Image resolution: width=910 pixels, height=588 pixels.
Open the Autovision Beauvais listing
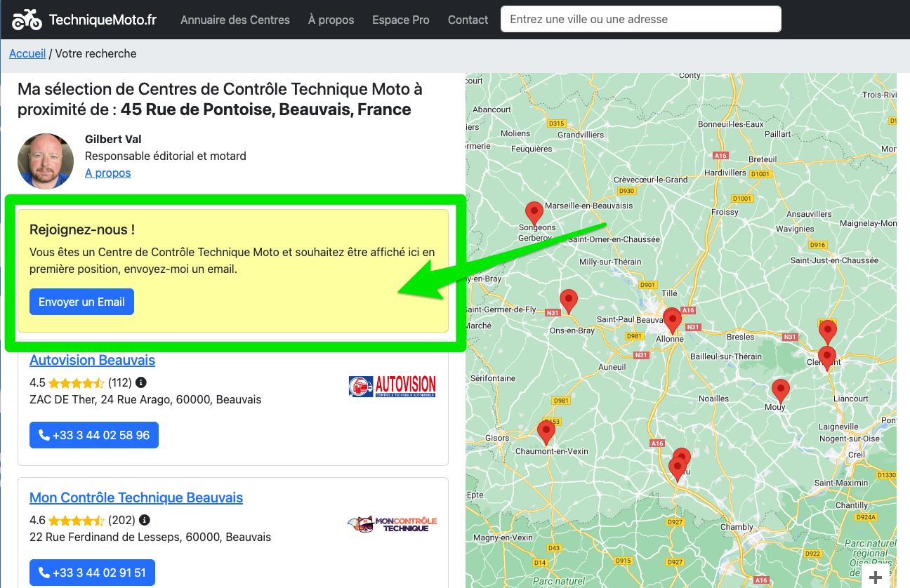[93, 360]
